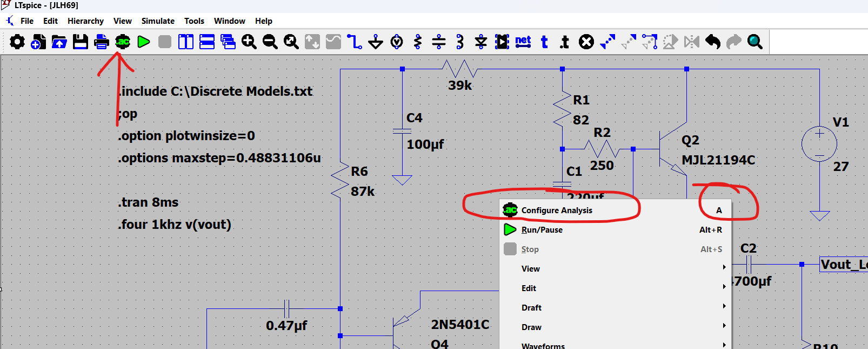Expand the Draw submenu in context menu

[x=616, y=327]
